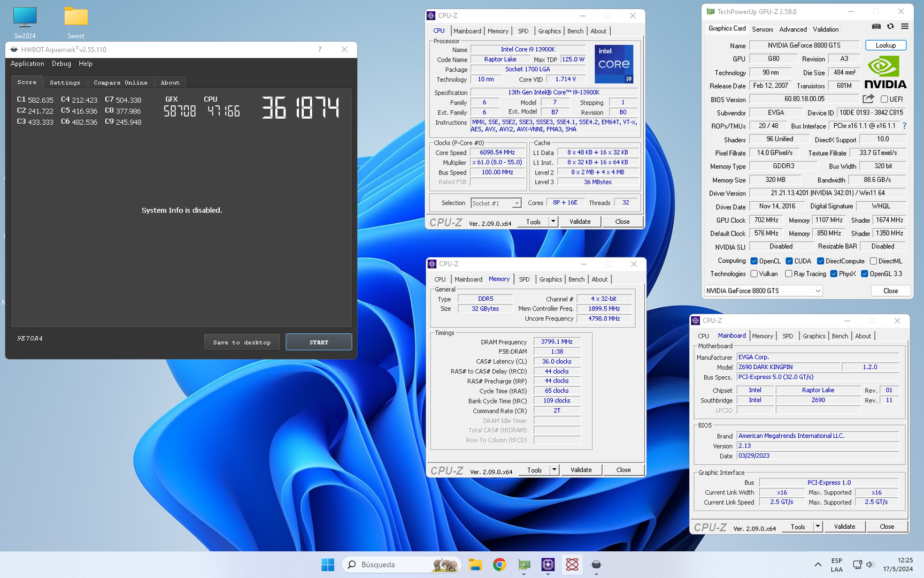The width and height of the screenshot is (924, 578).
Task: Click CPU-Z taskbar icon
Action: pos(548,565)
